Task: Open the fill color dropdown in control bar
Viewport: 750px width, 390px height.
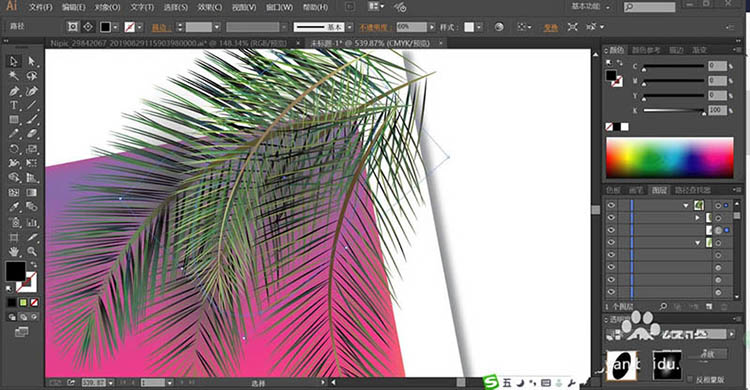Action: (x=115, y=27)
